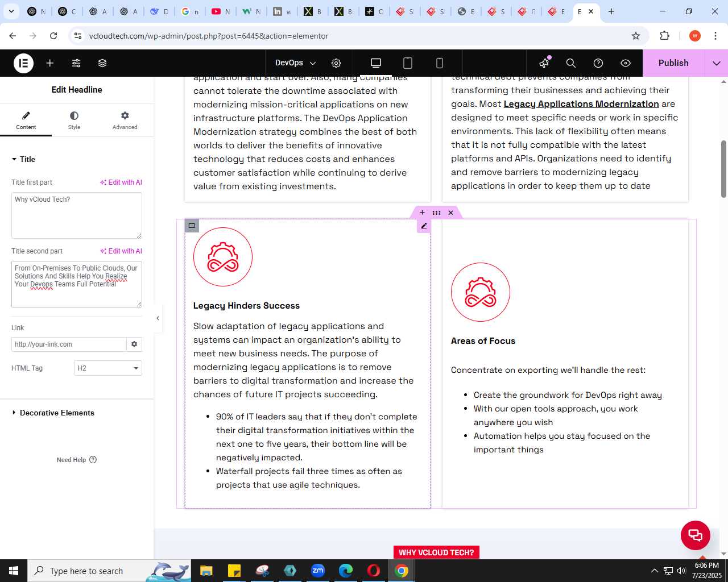This screenshot has width=728, height=582.
Task: Open the Legacy Applications Modernization link
Action: point(581,104)
